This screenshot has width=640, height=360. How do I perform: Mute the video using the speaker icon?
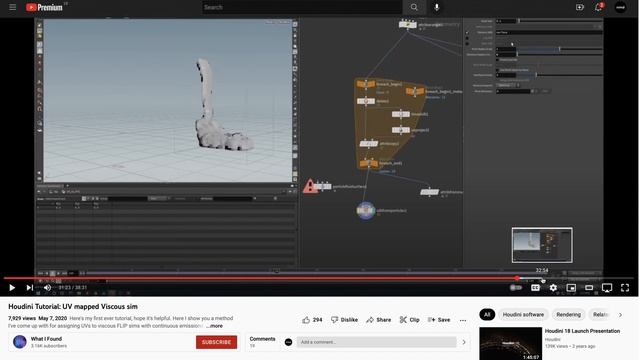click(47, 288)
